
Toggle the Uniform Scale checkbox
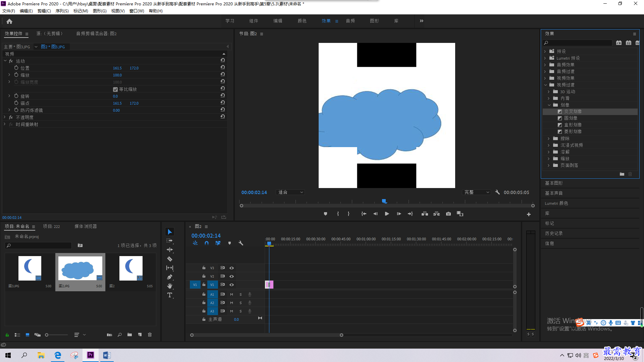coord(115,89)
